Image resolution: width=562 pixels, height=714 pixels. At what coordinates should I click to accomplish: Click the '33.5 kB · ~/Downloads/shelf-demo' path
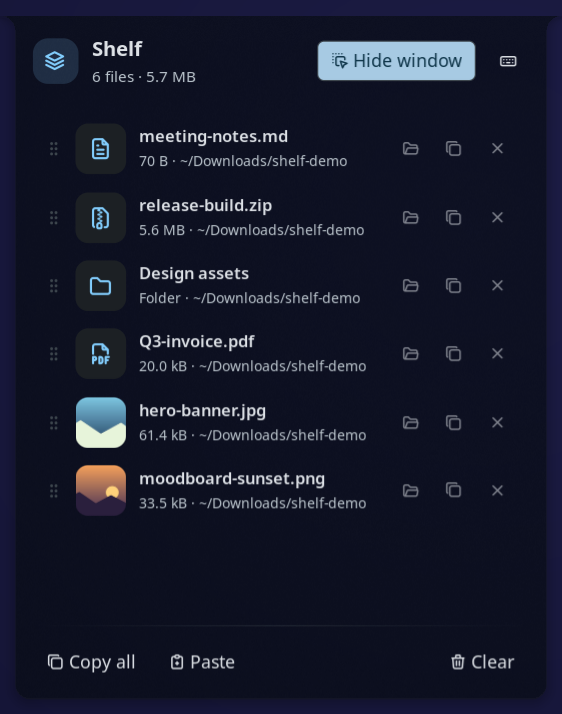pyautogui.click(x=252, y=503)
